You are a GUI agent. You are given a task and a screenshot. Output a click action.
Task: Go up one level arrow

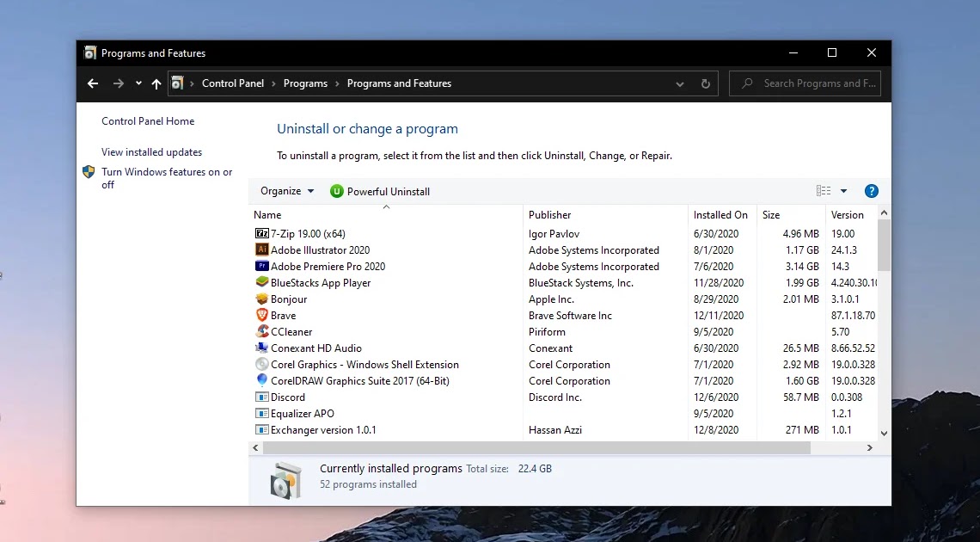tap(156, 83)
